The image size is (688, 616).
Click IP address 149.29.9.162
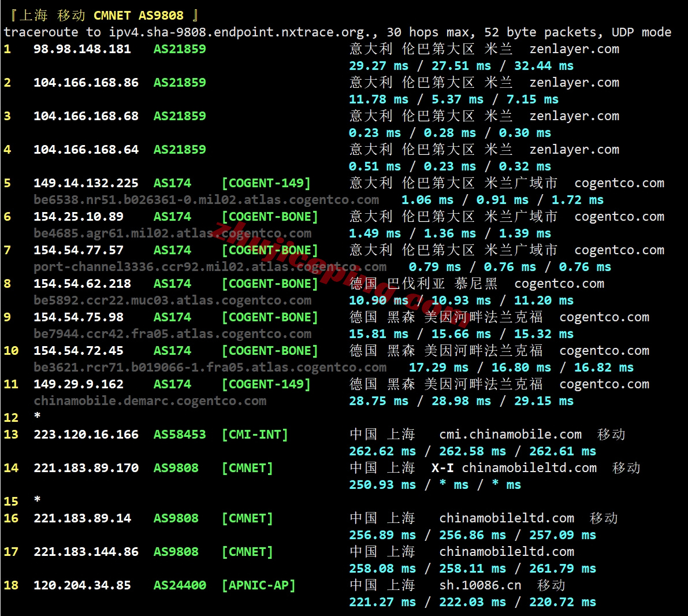(x=79, y=384)
